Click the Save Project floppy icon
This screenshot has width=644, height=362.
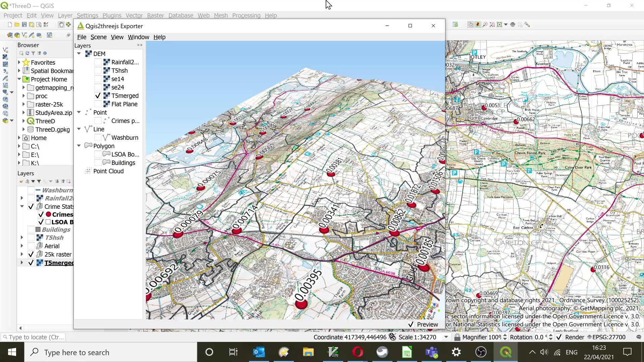24,24
